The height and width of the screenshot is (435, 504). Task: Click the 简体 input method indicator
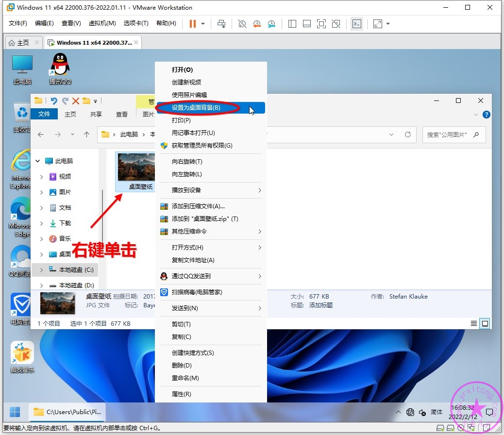point(436,412)
